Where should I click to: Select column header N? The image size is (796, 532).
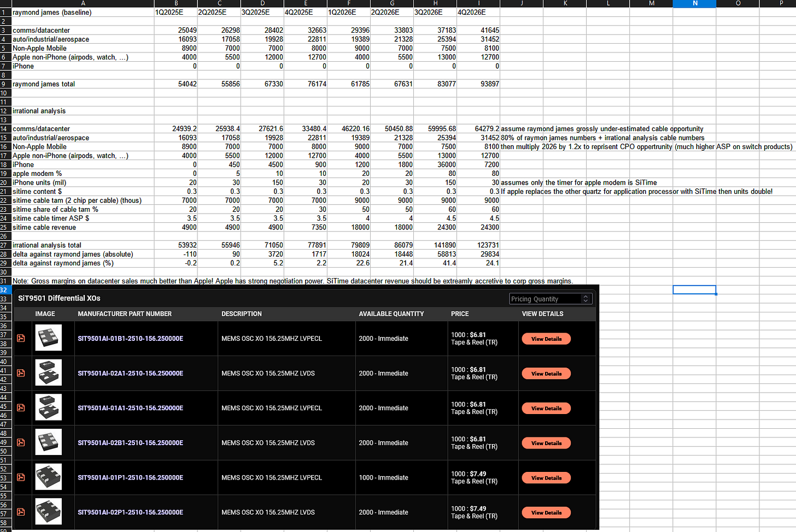(694, 3)
